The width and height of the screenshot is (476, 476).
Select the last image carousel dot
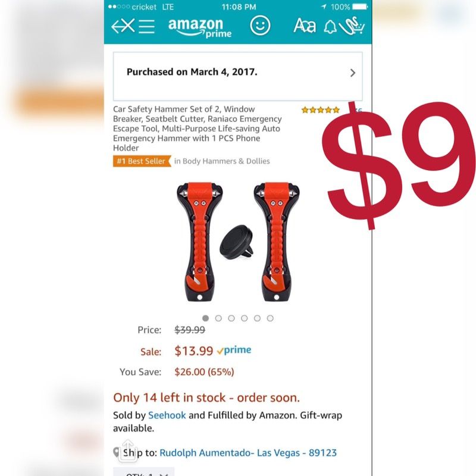coord(270,318)
